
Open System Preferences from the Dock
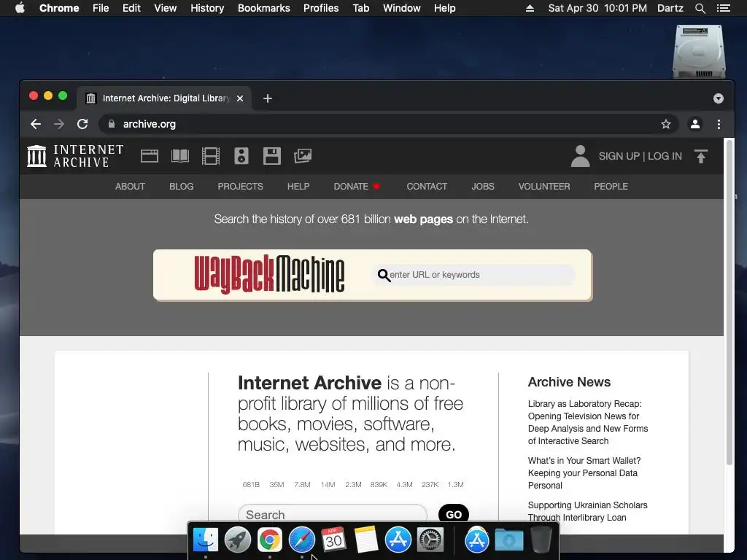430,540
